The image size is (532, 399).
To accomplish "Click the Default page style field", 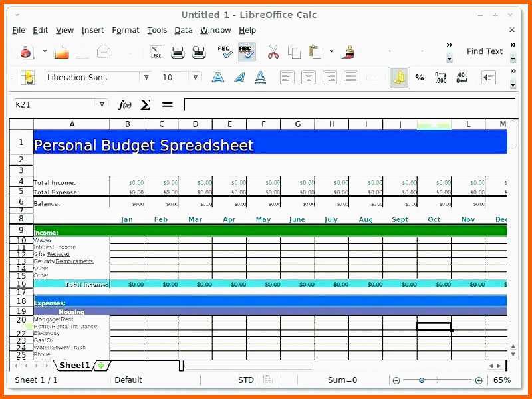I will pyautogui.click(x=128, y=380).
